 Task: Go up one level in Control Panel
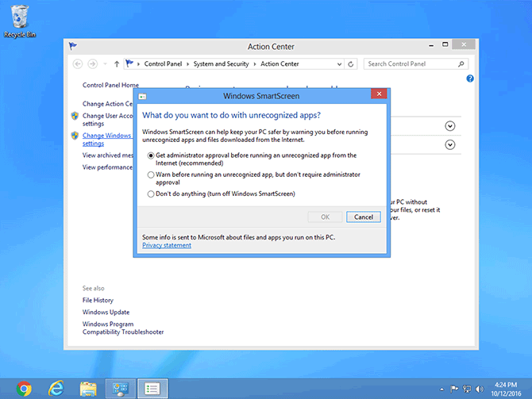(x=117, y=63)
